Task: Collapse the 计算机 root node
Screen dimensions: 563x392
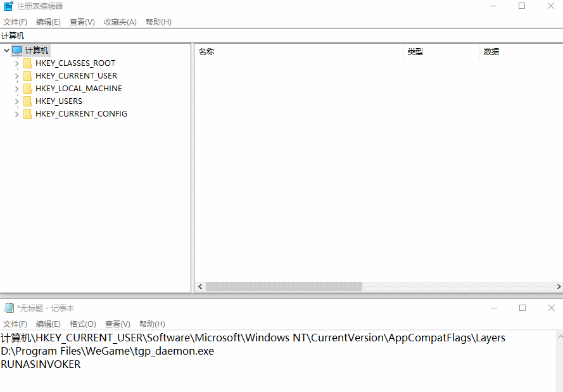Action: tap(6, 49)
